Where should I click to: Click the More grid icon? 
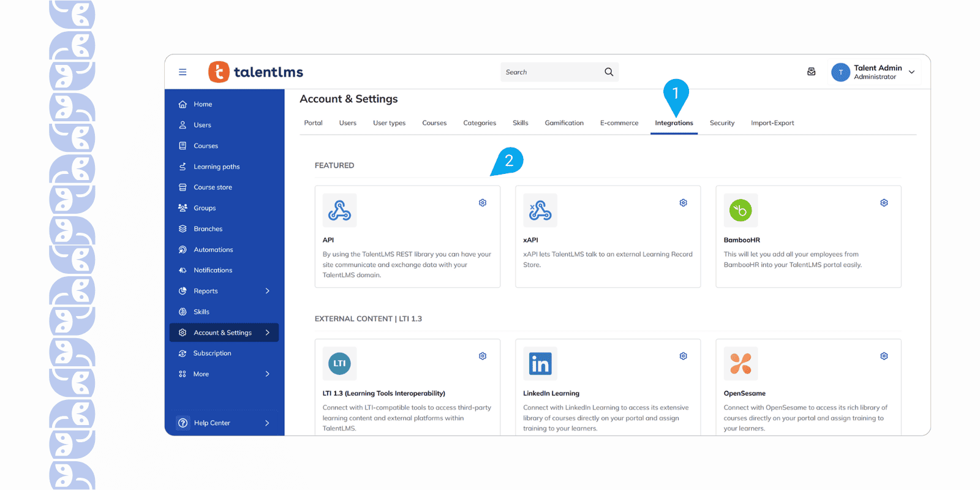pos(183,374)
